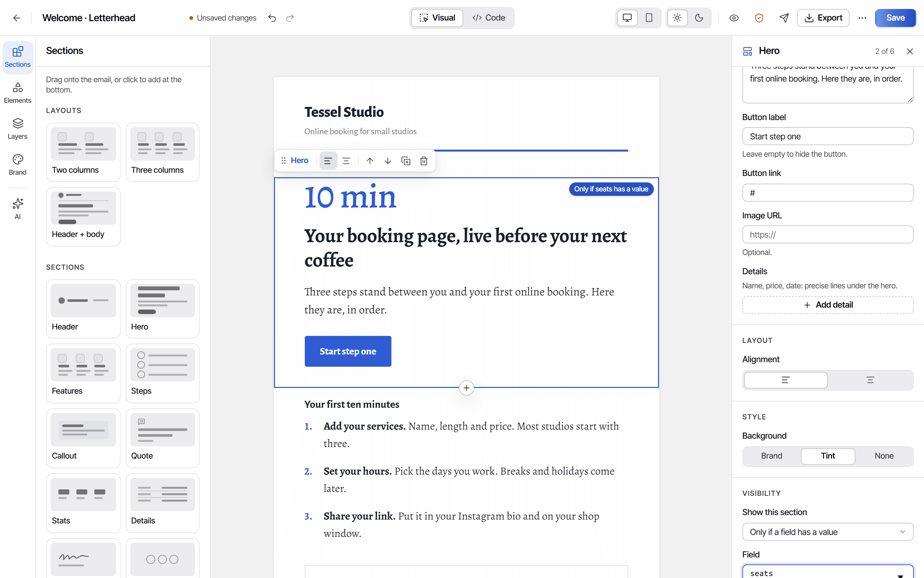Move Hero section down
The height and width of the screenshot is (578, 924).
388,161
